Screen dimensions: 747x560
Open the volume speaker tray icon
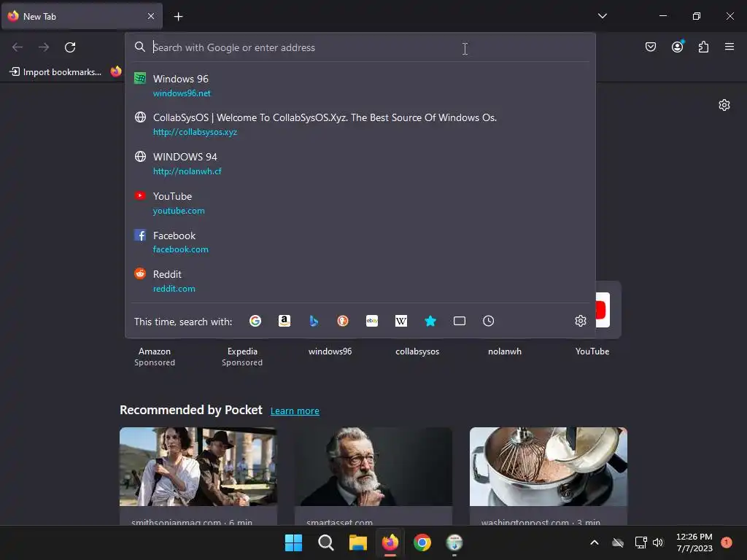(x=658, y=542)
